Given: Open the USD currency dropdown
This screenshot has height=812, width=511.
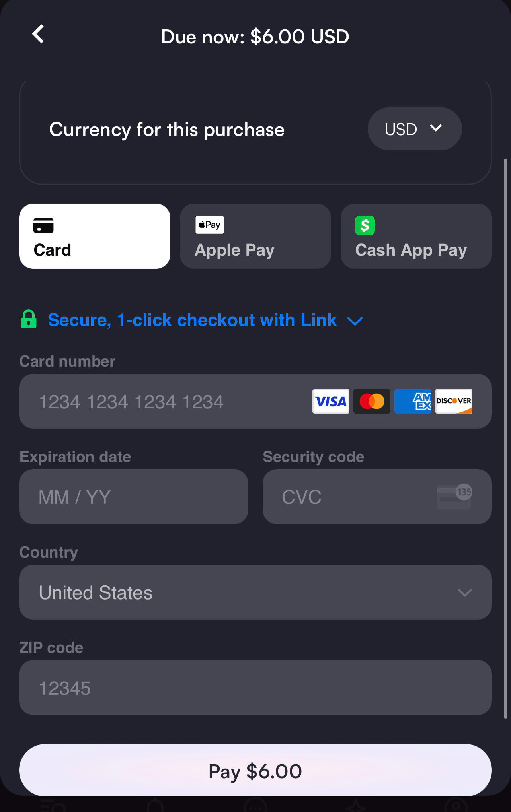Looking at the screenshot, I should click(x=415, y=129).
